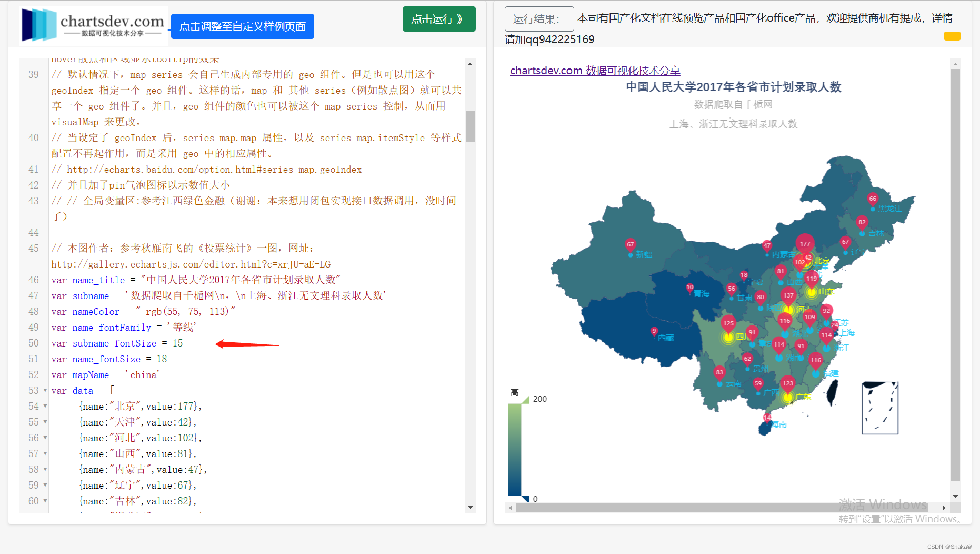980x554 pixels.
Task: Click code line var name_fontFamily = '等线'
Action: [124, 328]
